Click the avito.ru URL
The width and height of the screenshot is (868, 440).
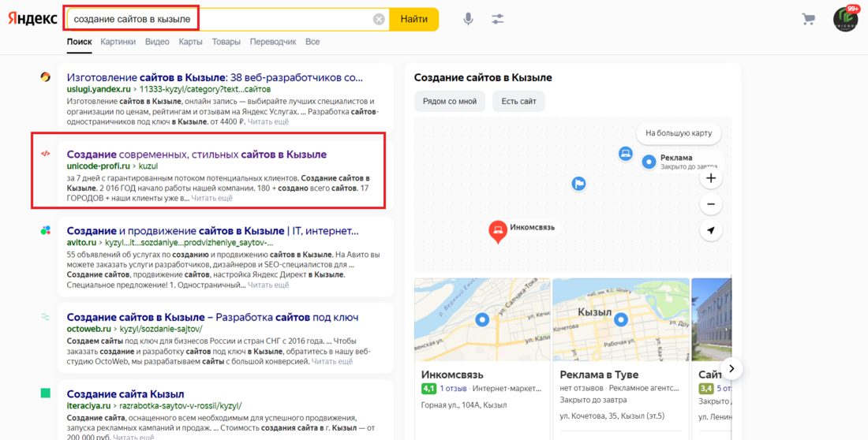pos(81,242)
